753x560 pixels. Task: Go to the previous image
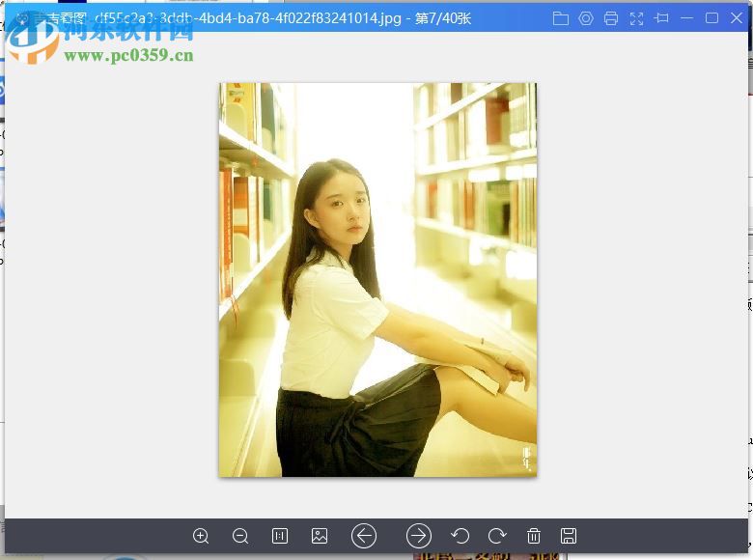(x=364, y=536)
